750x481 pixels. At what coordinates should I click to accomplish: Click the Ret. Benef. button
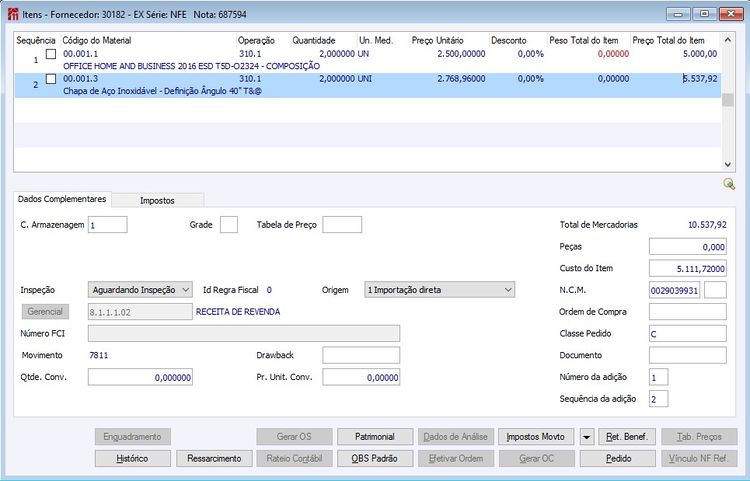pyautogui.click(x=627, y=437)
